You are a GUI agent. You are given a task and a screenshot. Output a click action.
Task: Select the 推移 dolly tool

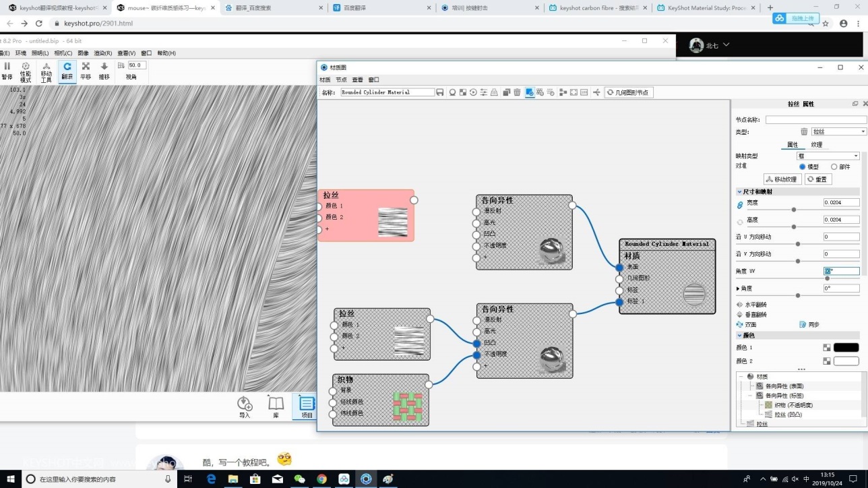click(x=104, y=71)
